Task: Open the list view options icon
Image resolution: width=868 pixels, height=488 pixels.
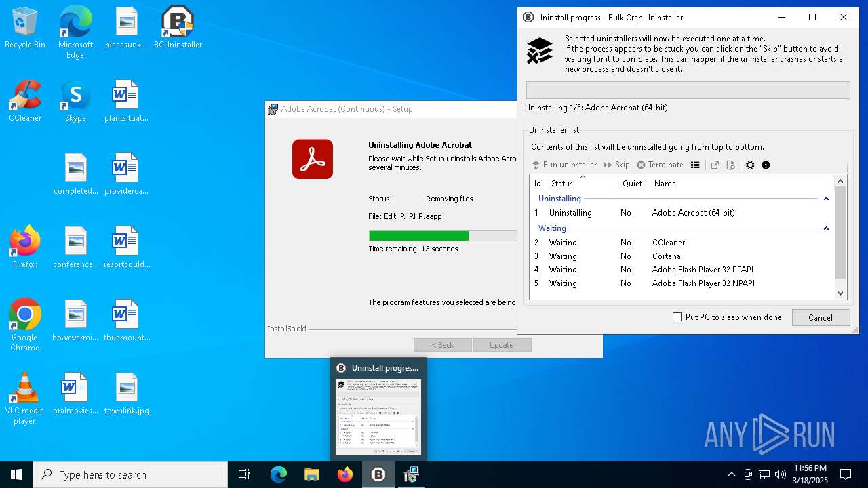Action: coord(695,165)
